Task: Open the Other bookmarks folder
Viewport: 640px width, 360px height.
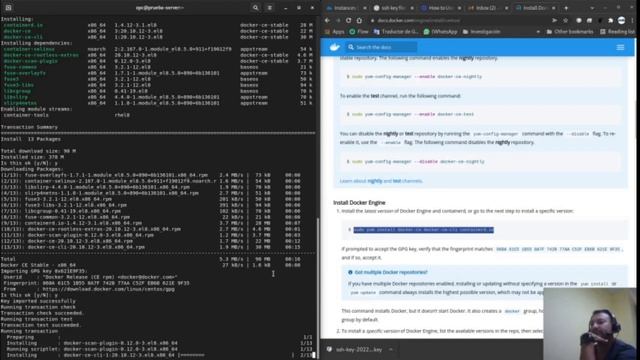Action: (569, 31)
